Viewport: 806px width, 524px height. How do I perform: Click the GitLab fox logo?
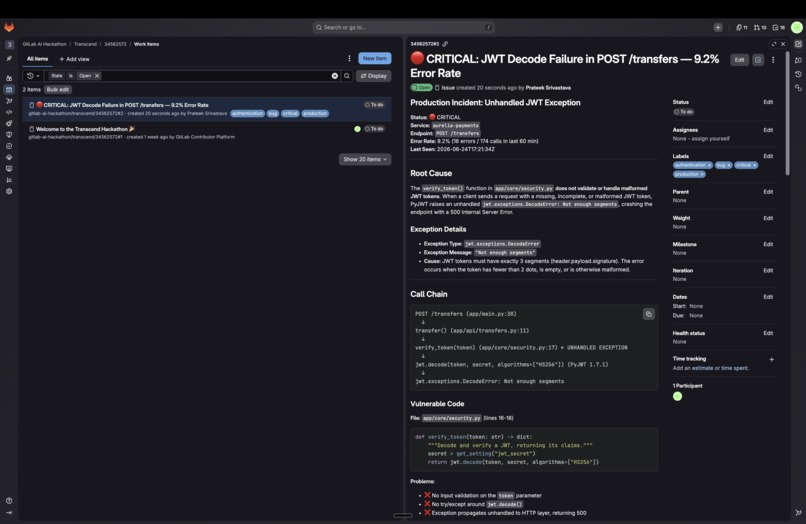(x=9, y=27)
